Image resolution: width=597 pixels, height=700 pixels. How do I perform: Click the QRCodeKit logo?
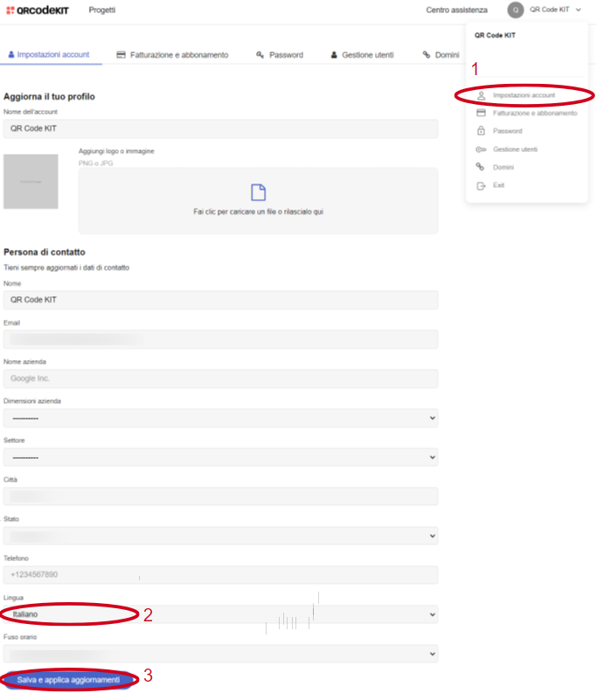pyautogui.click(x=38, y=10)
